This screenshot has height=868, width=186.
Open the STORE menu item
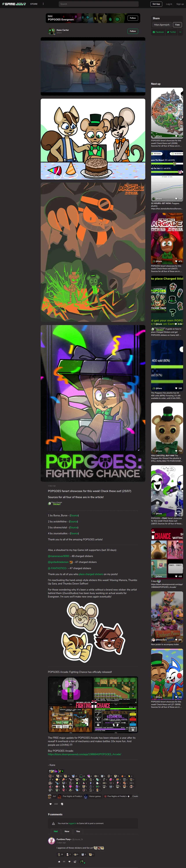tap(34, 4)
